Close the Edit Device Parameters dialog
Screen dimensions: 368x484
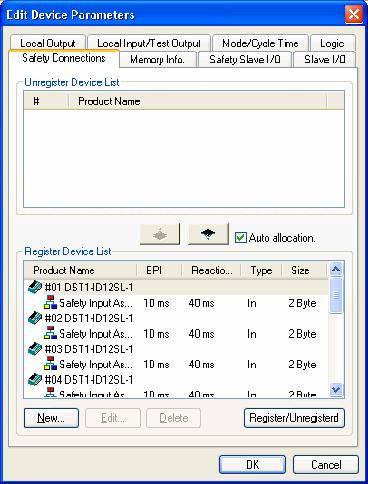(x=353, y=14)
